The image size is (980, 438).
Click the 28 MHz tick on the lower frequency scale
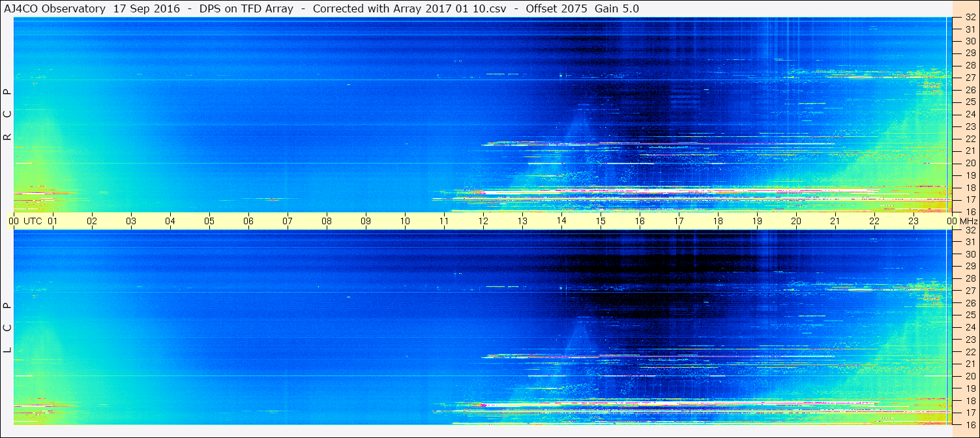pos(970,279)
